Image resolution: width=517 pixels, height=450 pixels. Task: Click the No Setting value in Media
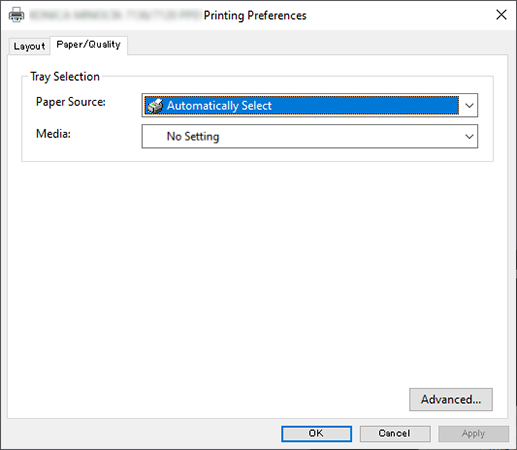coord(193,136)
